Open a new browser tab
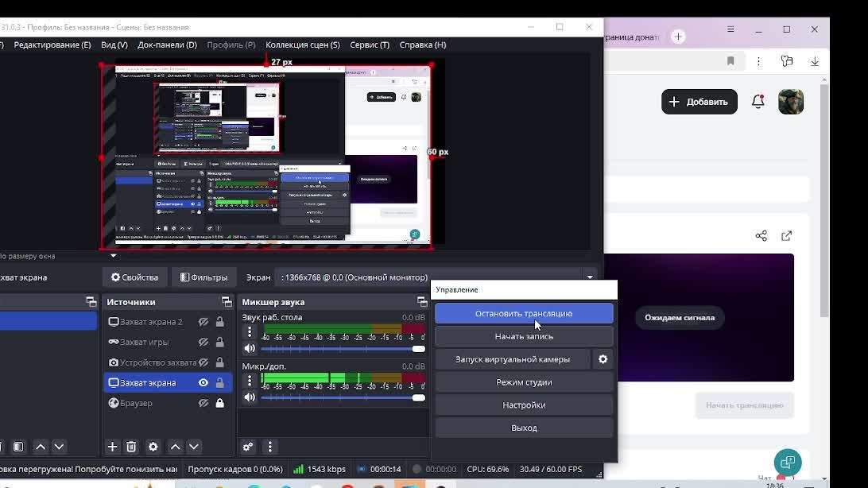Image resolution: width=868 pixels, height=488 pixels. click(678, 37)
